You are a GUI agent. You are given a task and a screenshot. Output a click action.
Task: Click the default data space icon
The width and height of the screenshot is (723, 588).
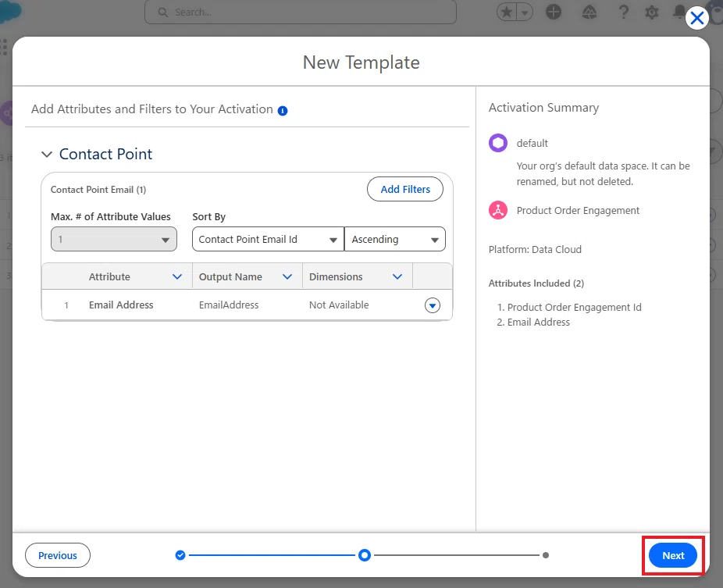498,143
